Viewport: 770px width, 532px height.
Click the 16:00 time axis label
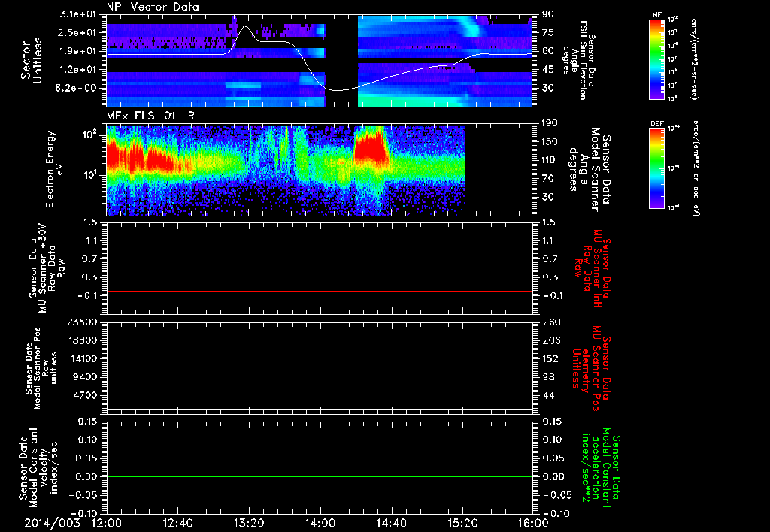point(533,523)
